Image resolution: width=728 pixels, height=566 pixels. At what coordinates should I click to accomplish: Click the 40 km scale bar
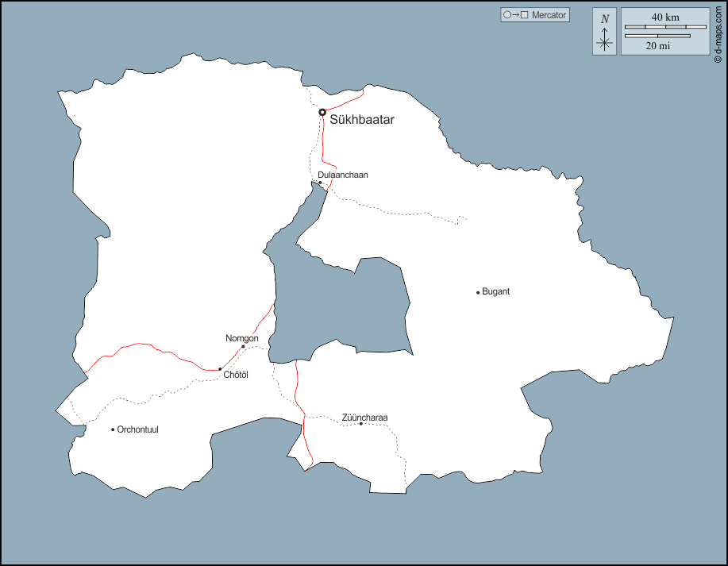coord(665,27)
